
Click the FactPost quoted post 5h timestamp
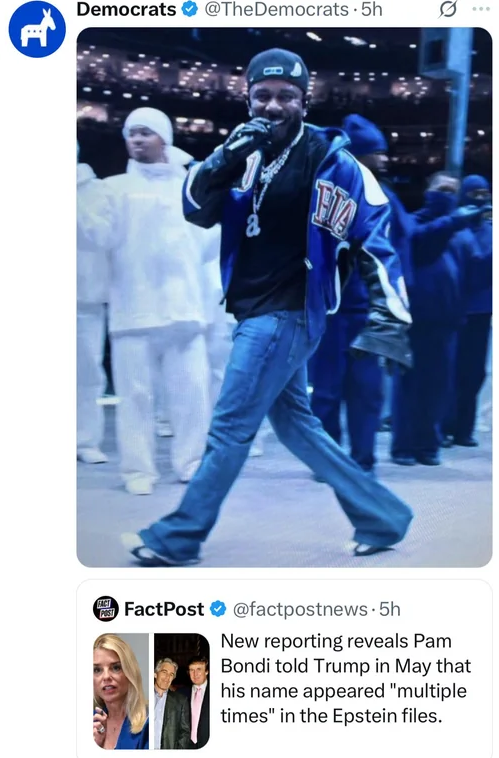[390, 609]
